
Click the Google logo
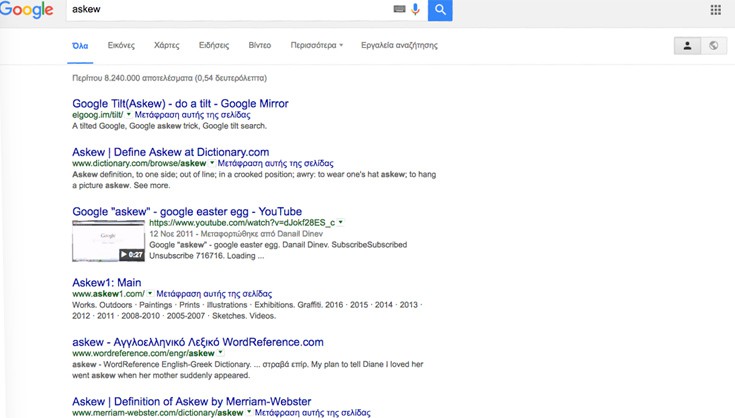(x=27, y=10)
